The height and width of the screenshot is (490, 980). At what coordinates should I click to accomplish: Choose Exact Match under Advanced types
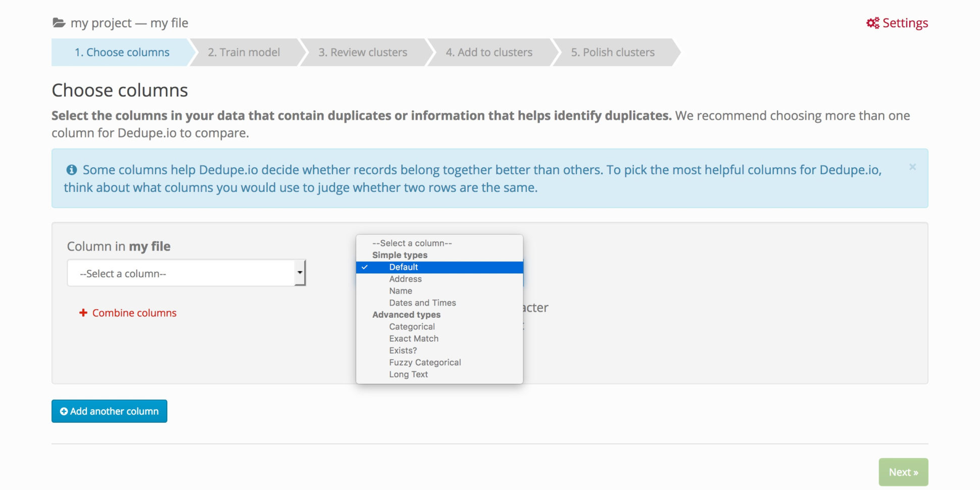click(413, 338)
